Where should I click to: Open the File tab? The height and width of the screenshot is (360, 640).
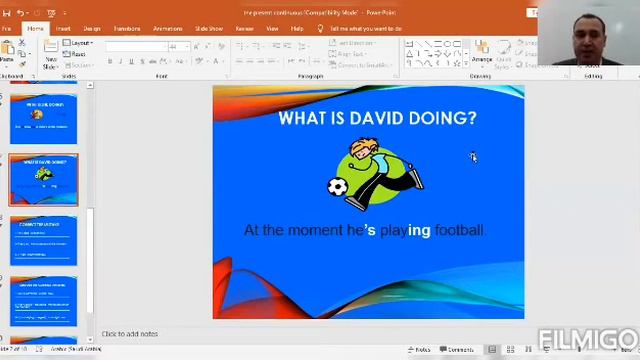point(6,29)
